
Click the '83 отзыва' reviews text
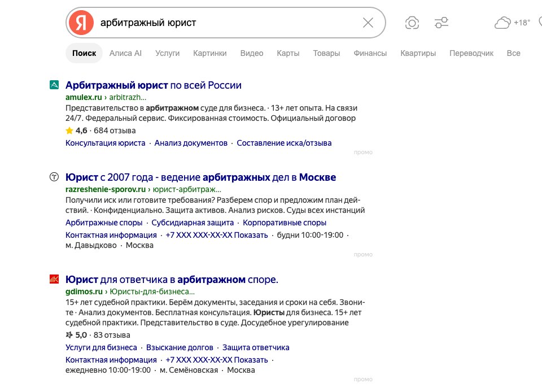[112, 335]
